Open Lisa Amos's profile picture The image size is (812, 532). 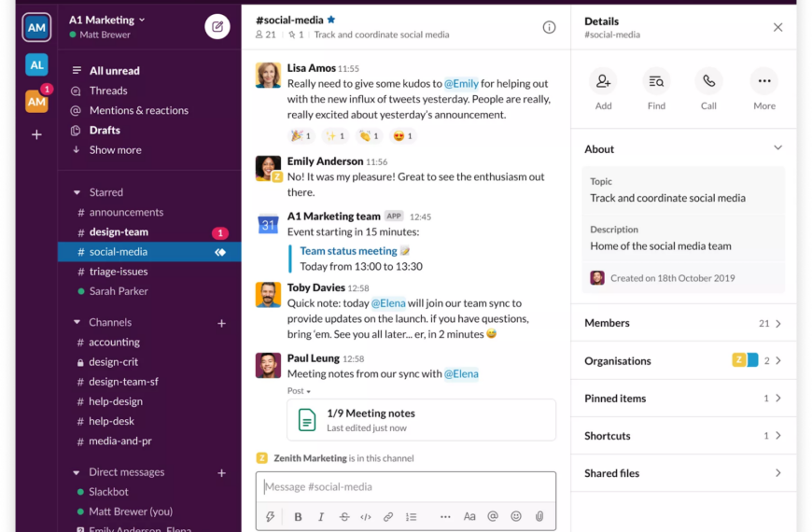(268, 75)
